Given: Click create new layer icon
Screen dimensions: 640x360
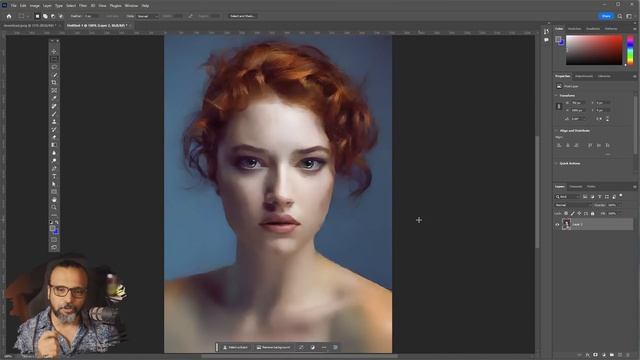Looking at the screenshot, I should (620, 355).
